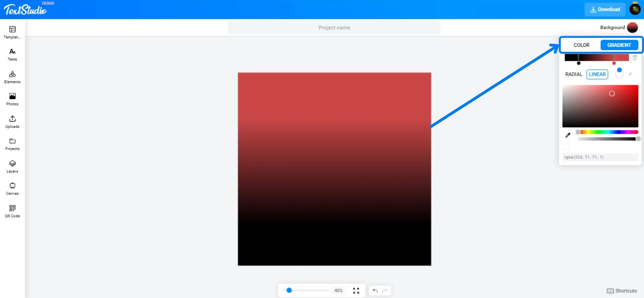
Task: Click the 46% zoom percentage
Action: (x=338, y=291)
